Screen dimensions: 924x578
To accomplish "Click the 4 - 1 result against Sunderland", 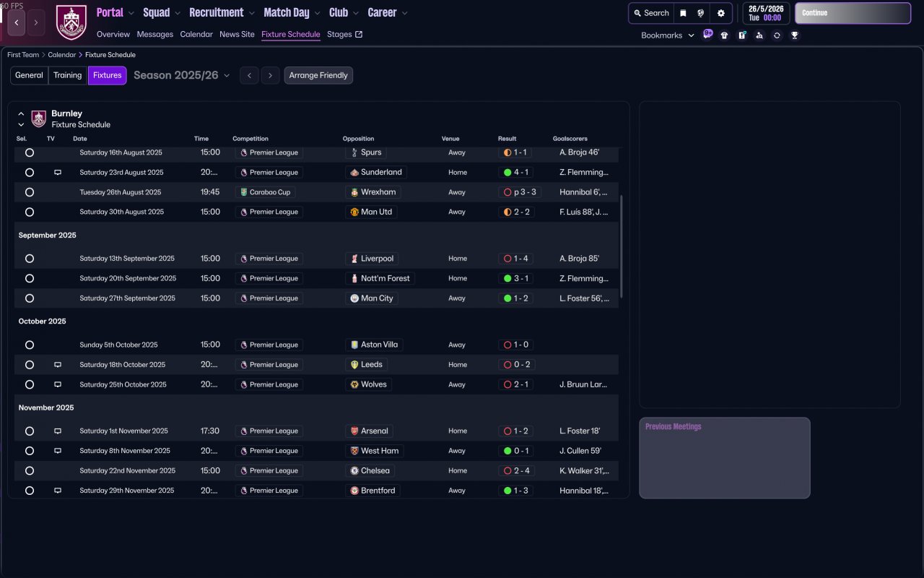I will [515, 173].
